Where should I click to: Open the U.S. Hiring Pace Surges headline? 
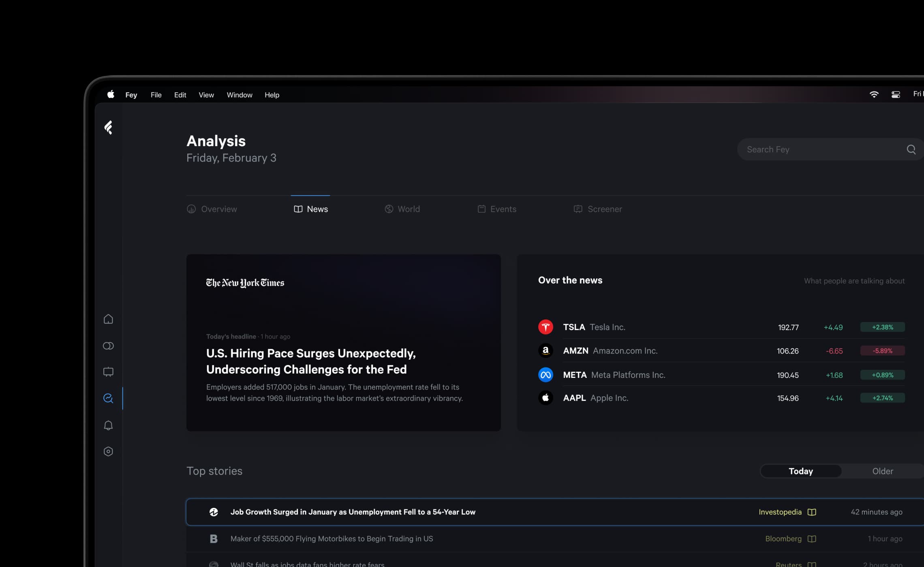[x=311, y=361]
